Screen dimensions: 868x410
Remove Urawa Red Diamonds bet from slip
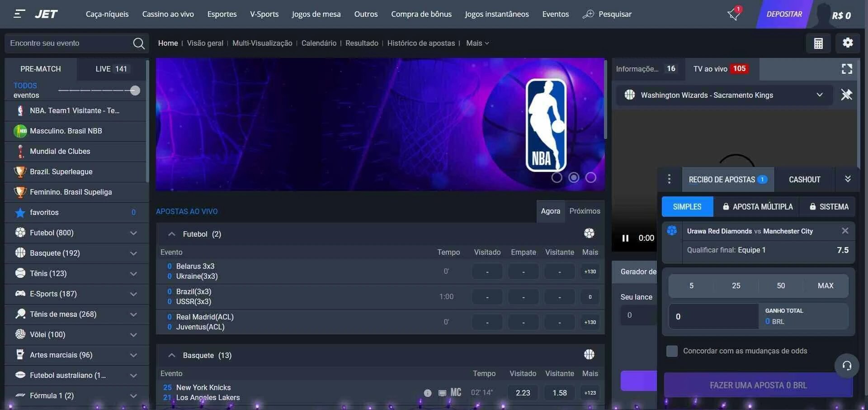click(x=845, y=231)
